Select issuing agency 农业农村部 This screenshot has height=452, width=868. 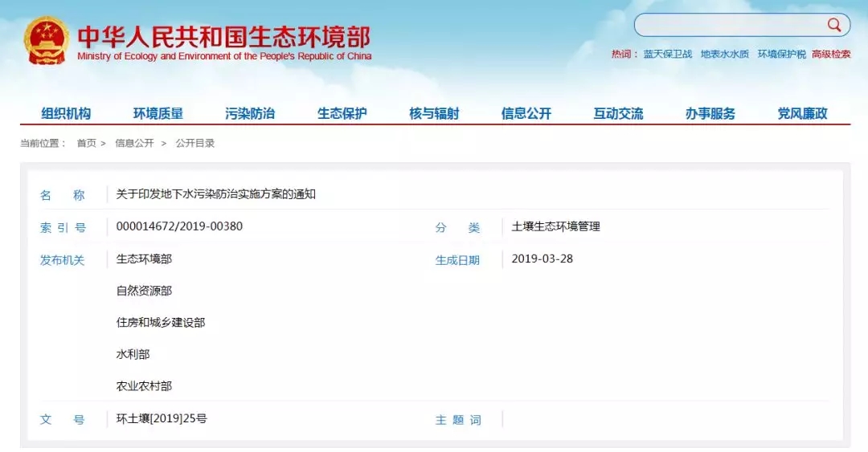[x=144, y=386]
